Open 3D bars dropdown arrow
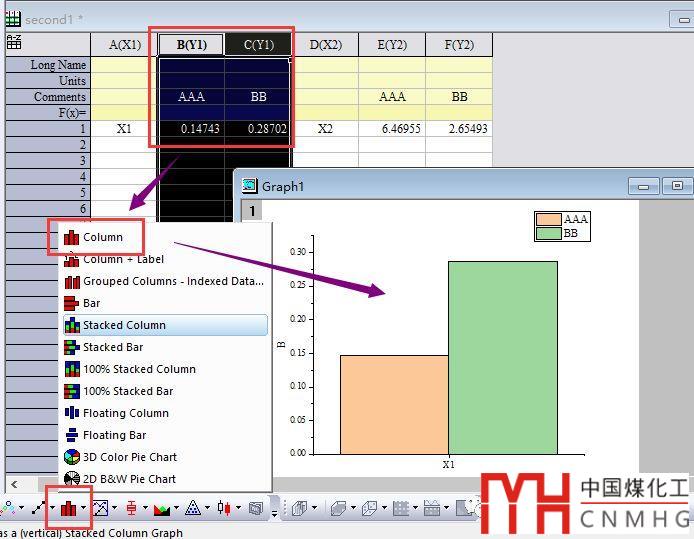 coord(315,508)
